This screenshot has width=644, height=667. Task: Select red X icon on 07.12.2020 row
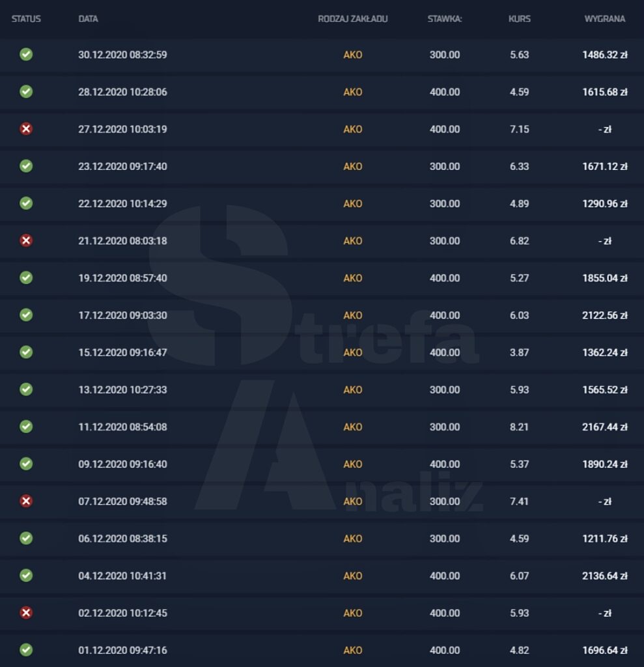(x=26, y=501)
